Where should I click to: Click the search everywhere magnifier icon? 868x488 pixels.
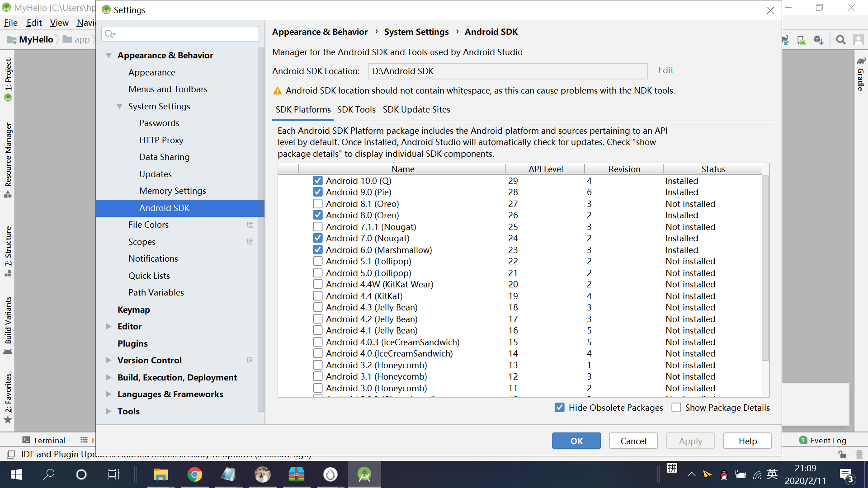[x=840, y=40]
